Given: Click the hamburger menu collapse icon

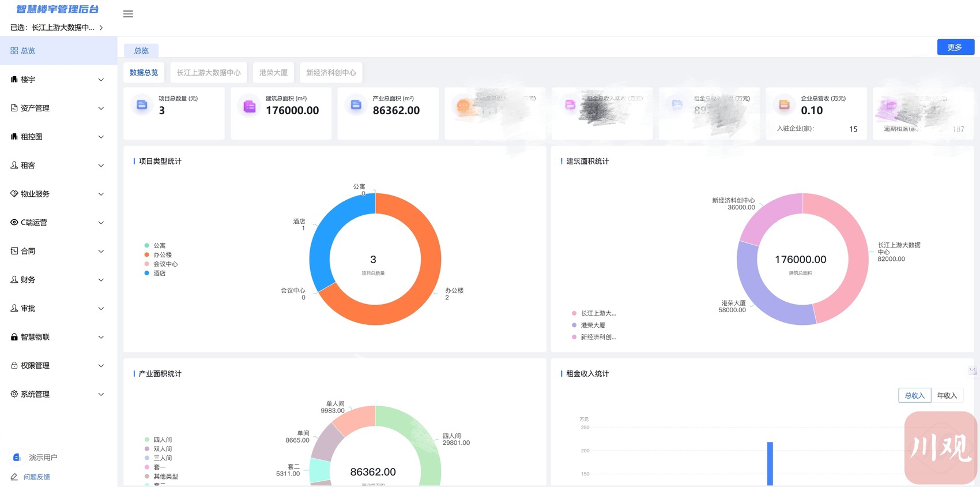Looking at the screenshot, I should [x=128, y=14].
